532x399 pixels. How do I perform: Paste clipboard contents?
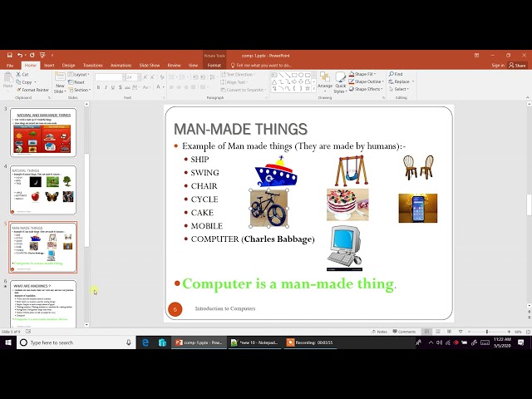coord(7,81)
